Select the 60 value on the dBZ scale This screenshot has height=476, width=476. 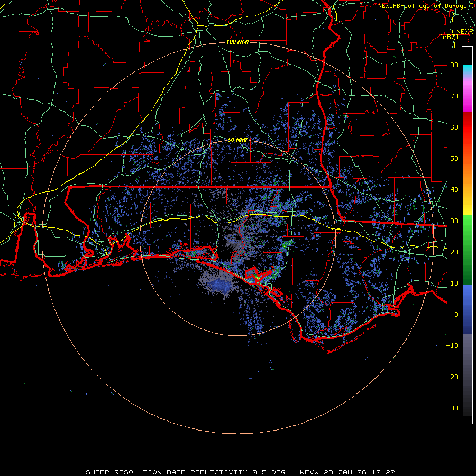click(454, 127)
